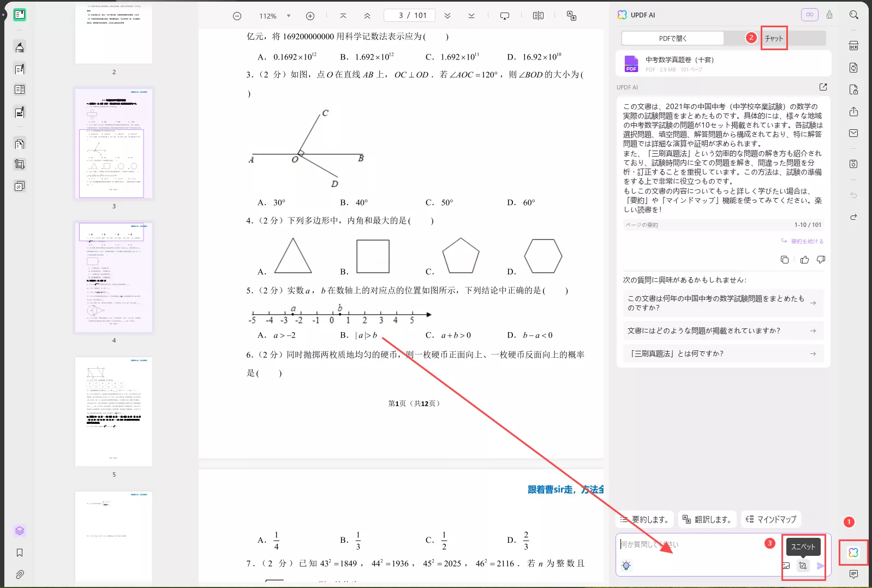The width and height of the screenshot is (872, 588).
Task: Click the 翻訳します button
Action: point(707,519)
